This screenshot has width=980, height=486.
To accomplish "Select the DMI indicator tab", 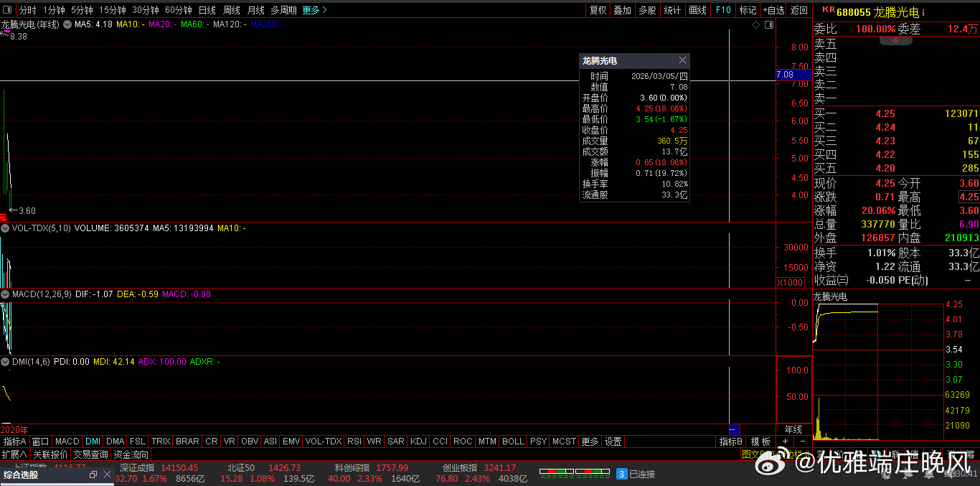I will click(x=93, y=441).
